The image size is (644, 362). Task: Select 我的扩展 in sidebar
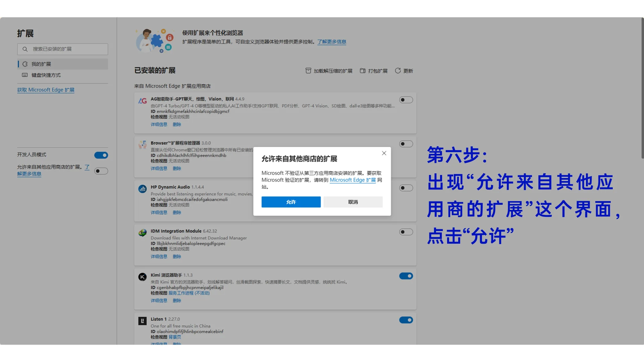tap(41, 64)
